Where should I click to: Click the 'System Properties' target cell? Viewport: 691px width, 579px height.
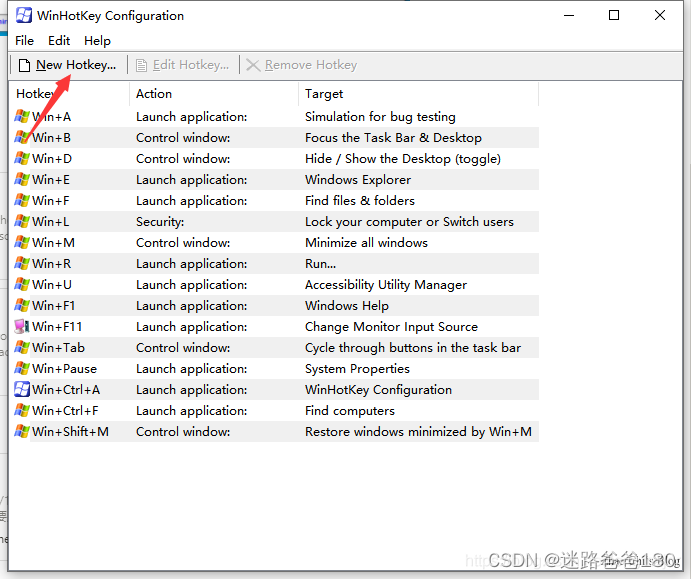pyautogui.click(x=357, y=368)
